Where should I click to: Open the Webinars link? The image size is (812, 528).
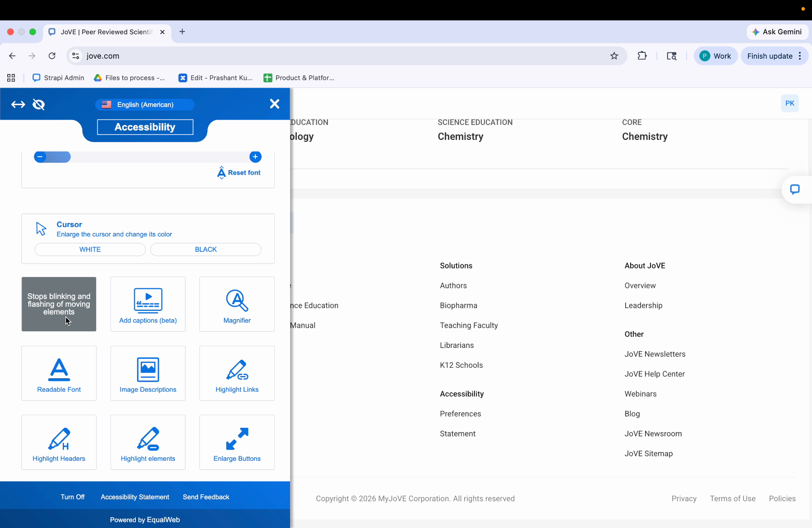point(641,394)
